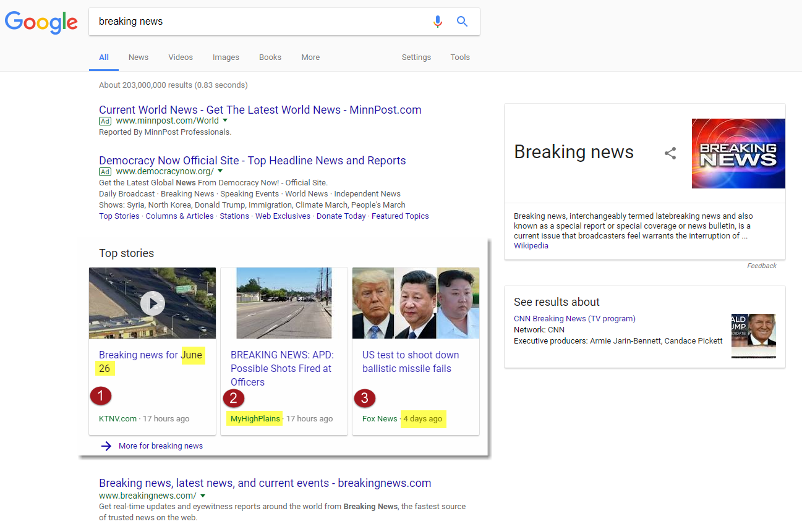Play the KTNV top story video

152,303
